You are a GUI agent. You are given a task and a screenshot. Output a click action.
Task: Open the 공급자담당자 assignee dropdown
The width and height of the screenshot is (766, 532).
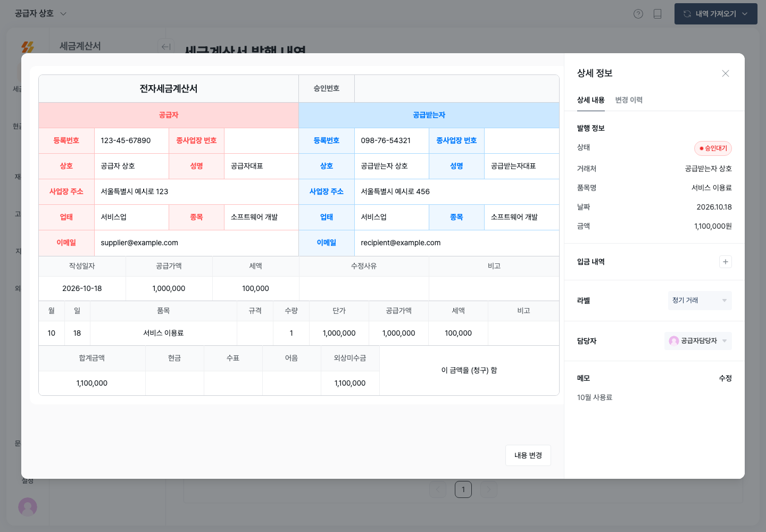[x=698, y=341]
